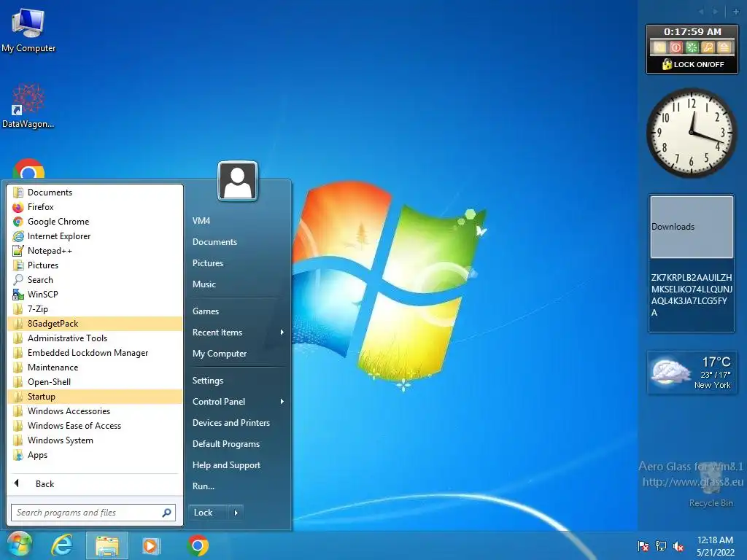Click the ZK7KRPLB2AAUILZH text gadget
This screenshot has width=747, height=560.
click(692, 295)
